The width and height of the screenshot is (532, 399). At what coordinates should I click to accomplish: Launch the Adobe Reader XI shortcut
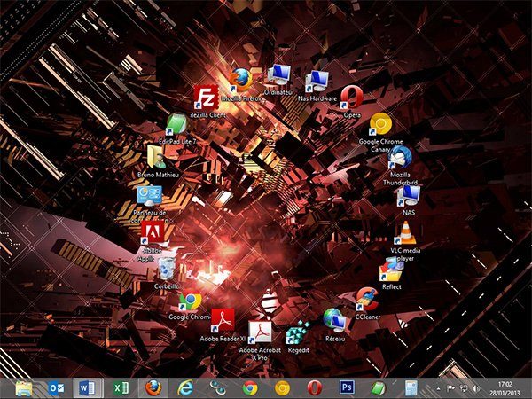point(223,320)
